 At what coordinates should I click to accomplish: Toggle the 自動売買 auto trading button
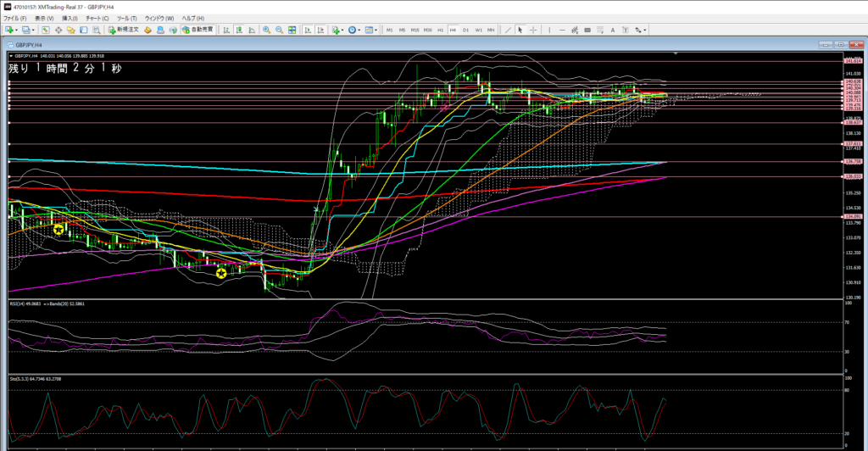coord(198,30)
